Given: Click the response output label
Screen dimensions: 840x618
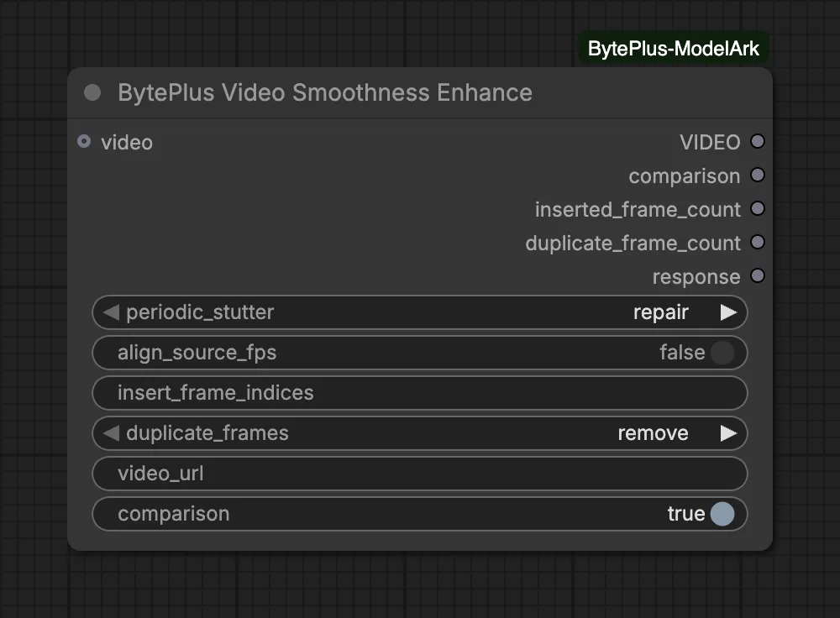Looking at the screenshot, I should click(x=696, y=277).
